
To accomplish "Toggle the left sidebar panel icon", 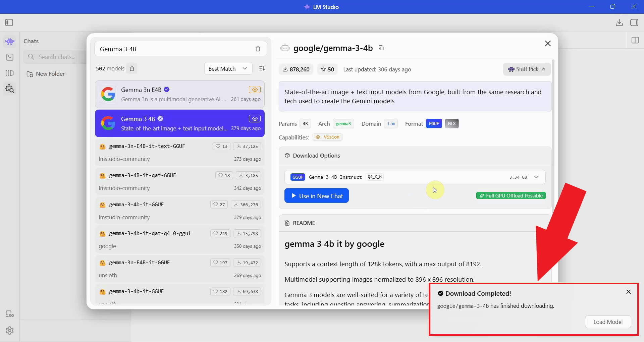I will point(9,22).
